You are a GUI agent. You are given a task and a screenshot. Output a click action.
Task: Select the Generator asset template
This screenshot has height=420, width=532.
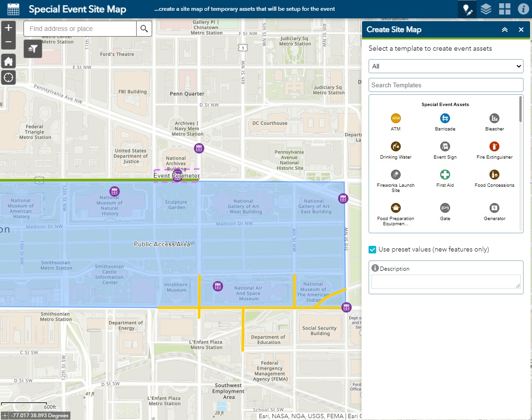click(494, 208)
